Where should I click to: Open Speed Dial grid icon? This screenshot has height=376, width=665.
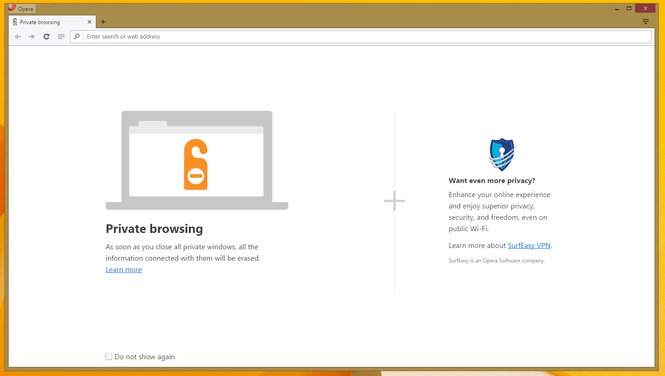pos(61,37)
